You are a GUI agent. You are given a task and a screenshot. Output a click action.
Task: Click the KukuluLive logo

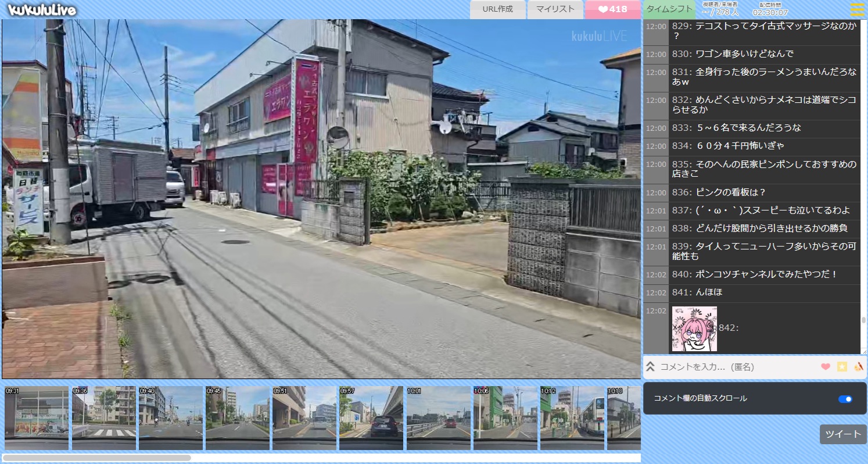click(42, 10)
